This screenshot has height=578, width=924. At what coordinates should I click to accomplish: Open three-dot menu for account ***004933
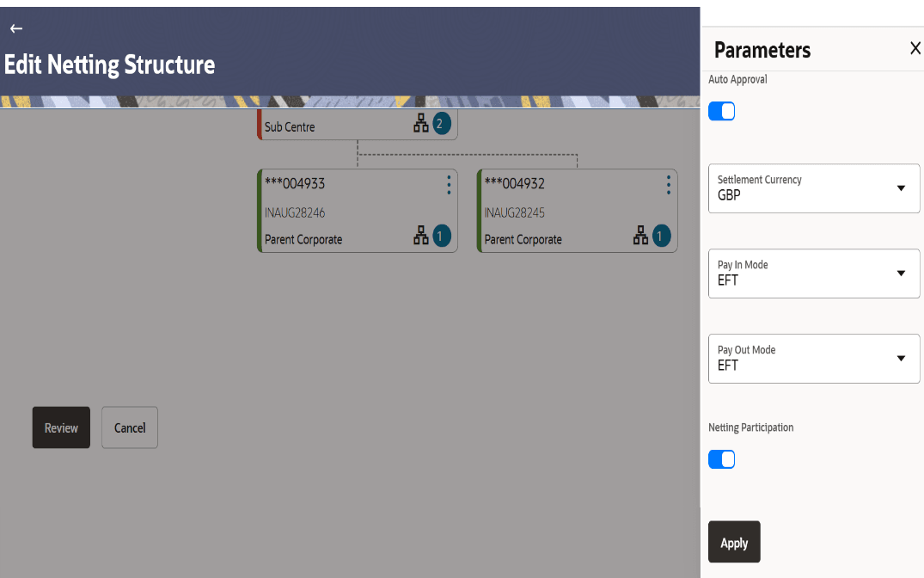(449, 184)
